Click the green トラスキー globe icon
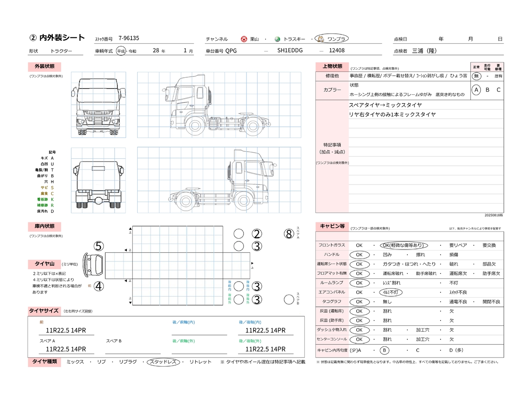This screenshot has height=399, width=532. pyautogui.click(x=277, y=39)
